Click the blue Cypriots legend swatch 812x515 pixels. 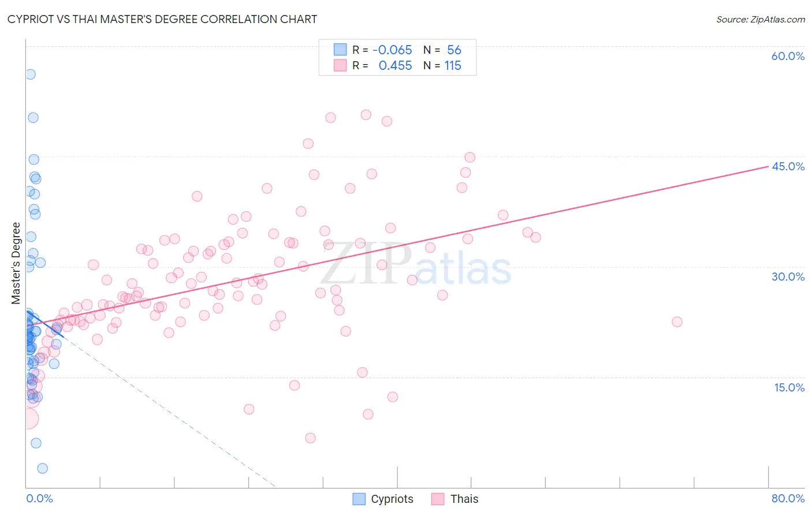click(359, 499)
